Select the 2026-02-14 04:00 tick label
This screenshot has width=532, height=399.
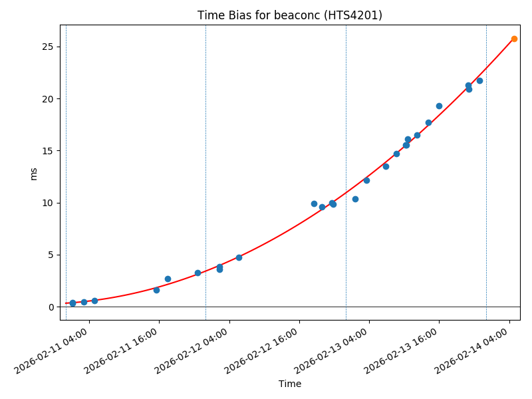(472, 349)
